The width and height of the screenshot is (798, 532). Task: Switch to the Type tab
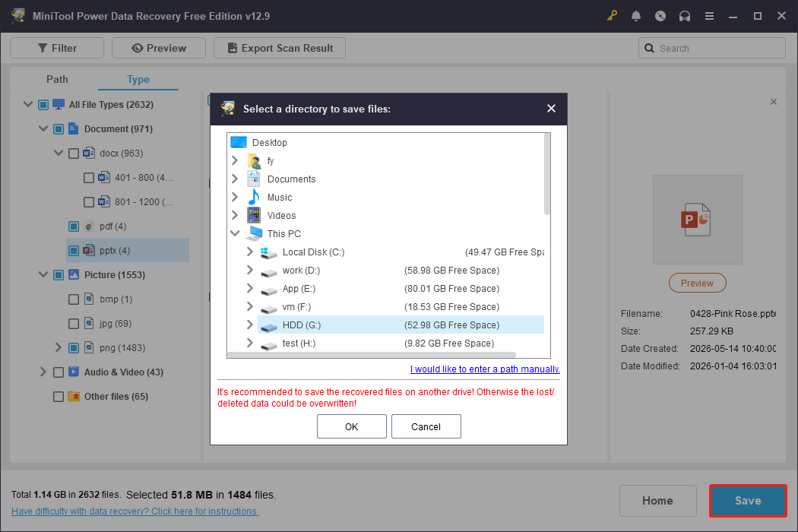click(x=138, y=79)
